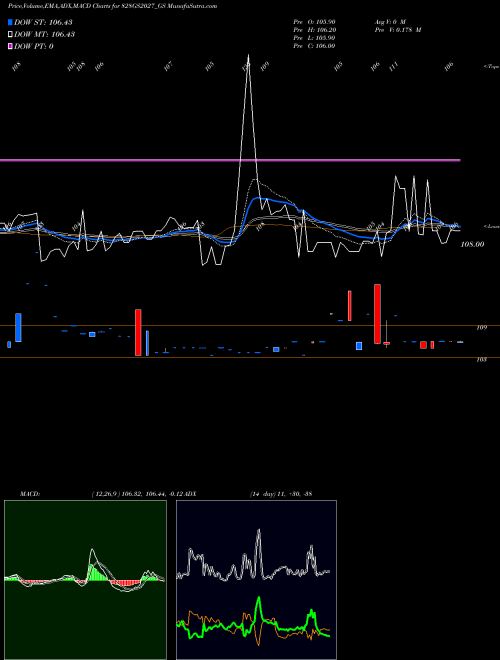
Task: Click the magenta DOW PT legend swatch
Action: (10, 46)
